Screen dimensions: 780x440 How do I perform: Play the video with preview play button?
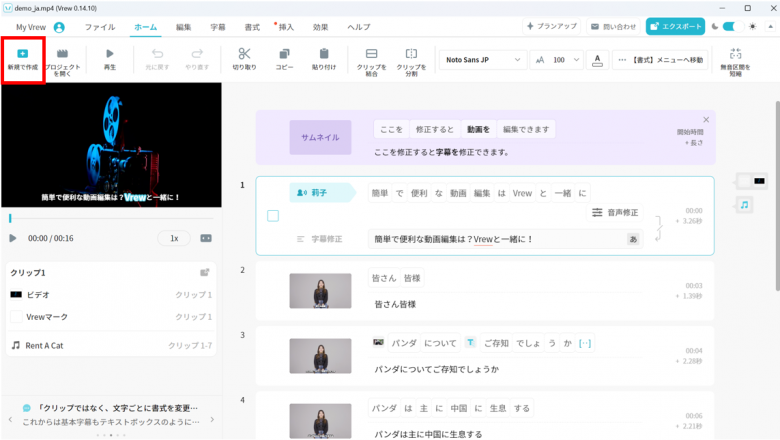pyautogui.click(x=13, y=238)
